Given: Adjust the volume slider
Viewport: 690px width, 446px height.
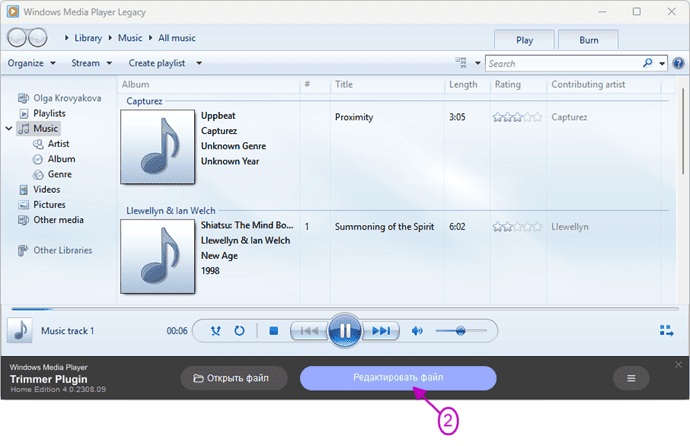Looking at the screenshot, I should click(x=461, y=331).
